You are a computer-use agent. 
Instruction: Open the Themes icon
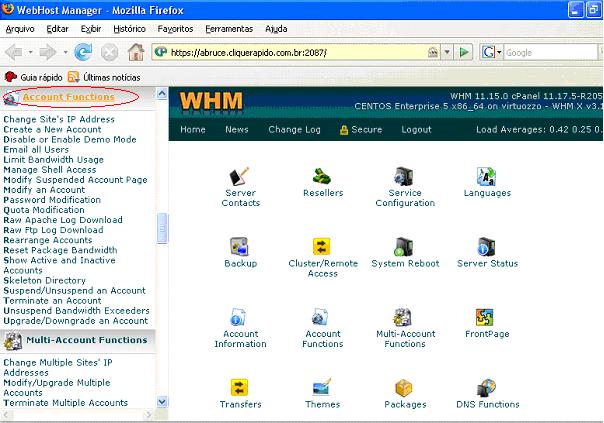click(x=322, y=387)
